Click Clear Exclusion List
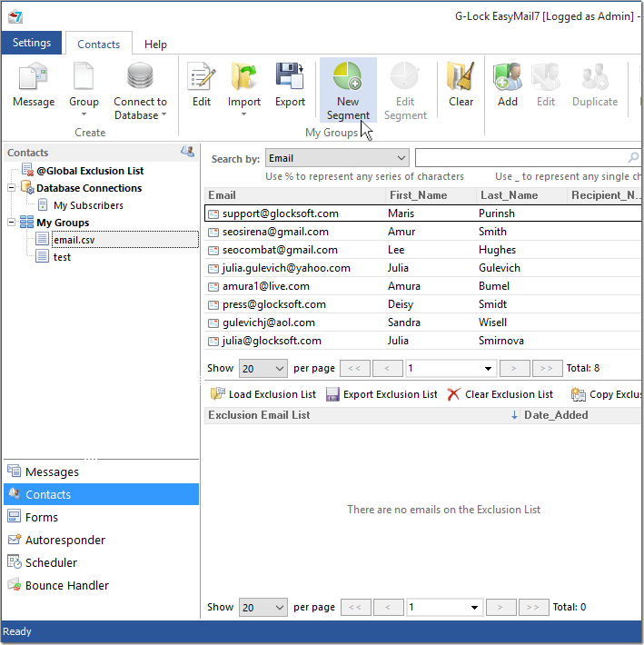Image resolution: width=644 pixels, height=645 pixels. click(x=500, y=394)
